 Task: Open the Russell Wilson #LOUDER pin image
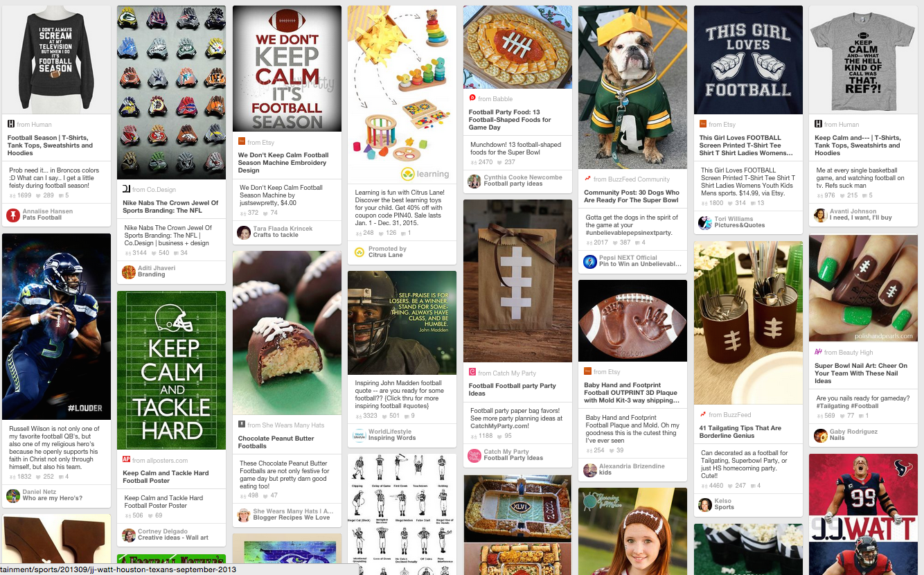(x=56, y=326)
